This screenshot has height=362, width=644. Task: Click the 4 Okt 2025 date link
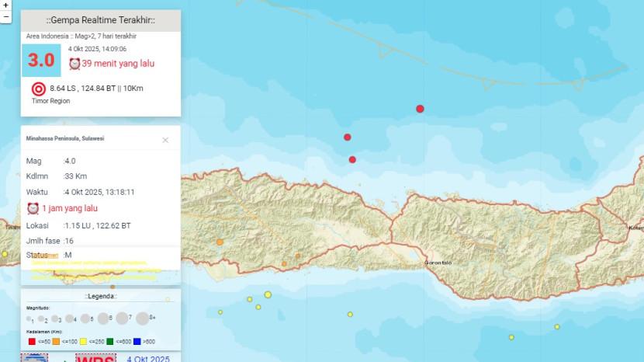point(147,359)
